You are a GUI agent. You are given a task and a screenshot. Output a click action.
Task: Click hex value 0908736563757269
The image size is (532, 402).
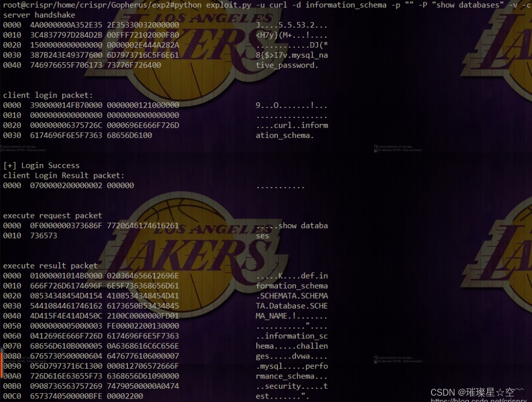(x=66, y=386)
